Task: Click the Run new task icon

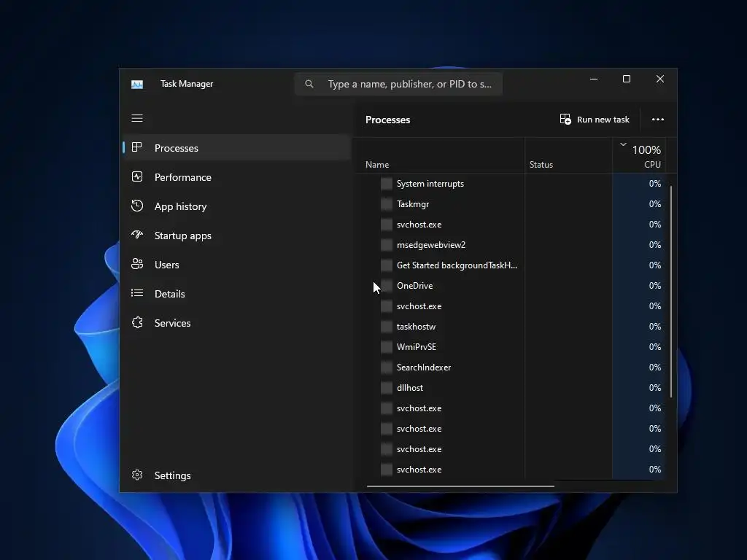Action: click(565, 119)
